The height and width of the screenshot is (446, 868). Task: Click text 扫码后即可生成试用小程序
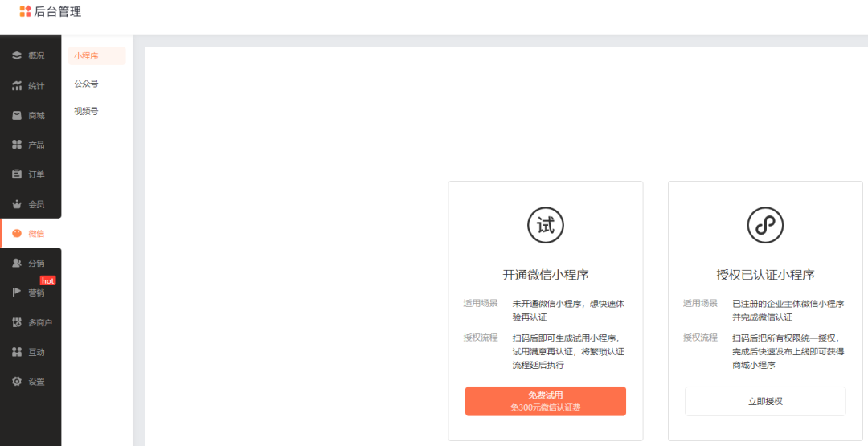tap(565, 338)
